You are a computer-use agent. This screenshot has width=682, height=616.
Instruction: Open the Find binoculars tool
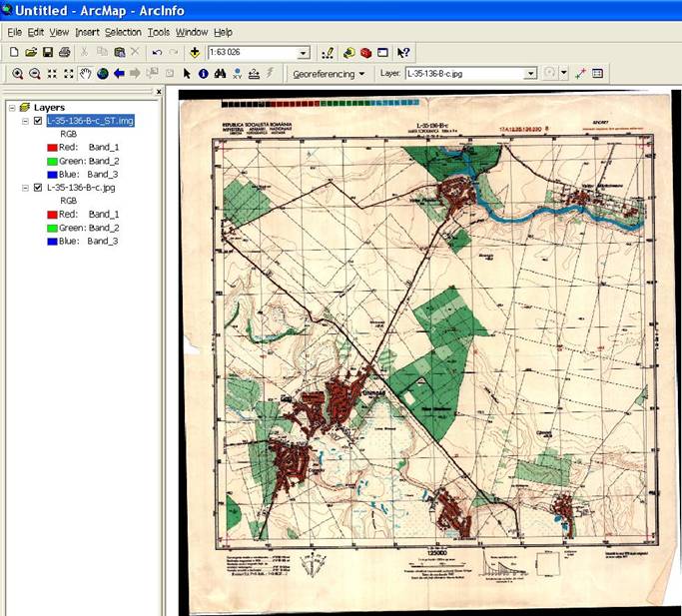point(220,74)
